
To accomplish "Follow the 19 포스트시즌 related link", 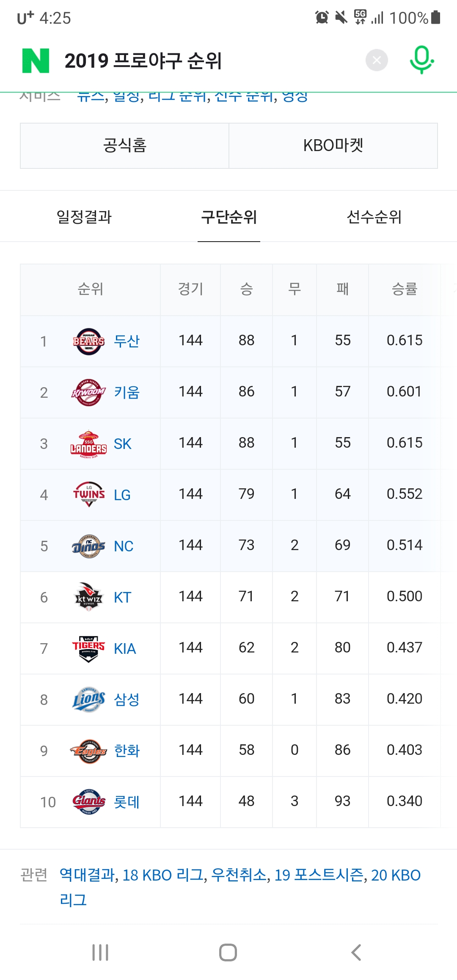I will coord(319,875).
